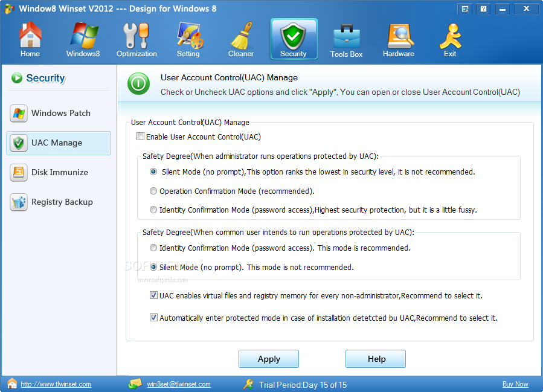Switch to Registry Backup label
This screenshot has height=392, width=543.
[62, 202]
